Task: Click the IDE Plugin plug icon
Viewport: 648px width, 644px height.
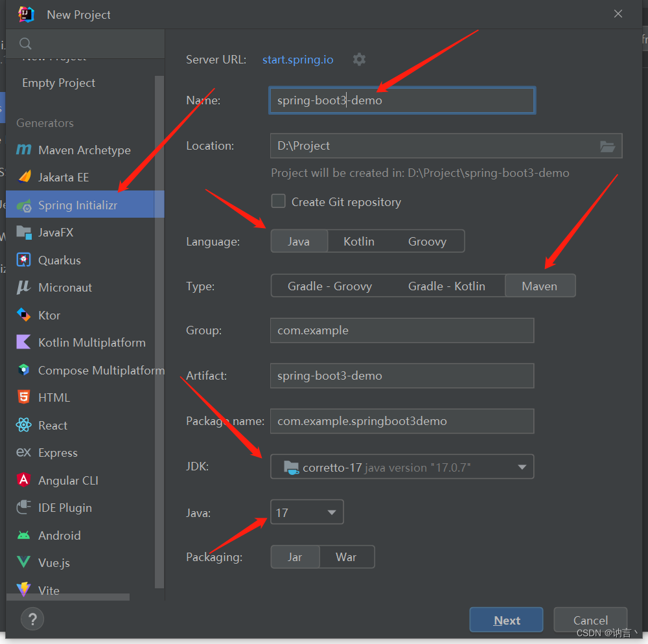Action: 23,507
